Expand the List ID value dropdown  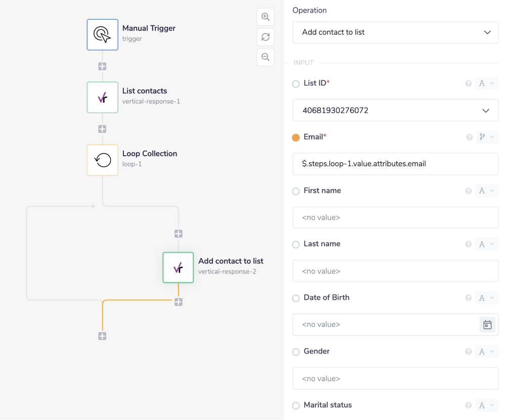pos(395,110)
